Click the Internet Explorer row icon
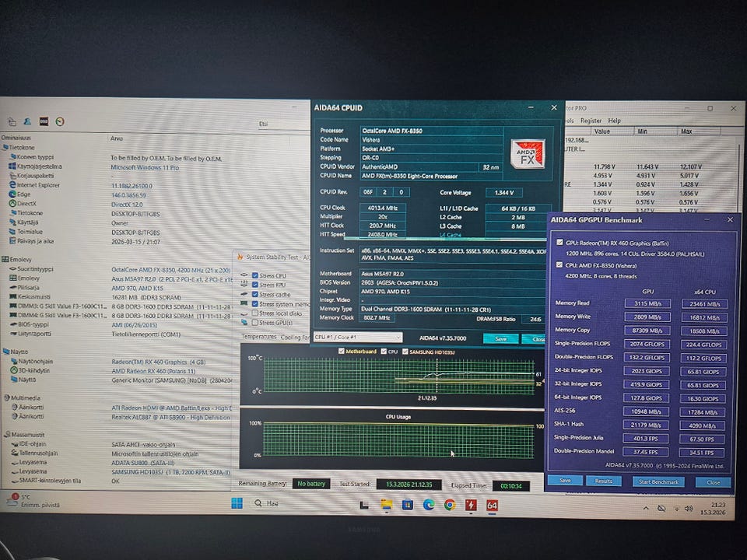747x560 pixels. [x=12, y=185]
